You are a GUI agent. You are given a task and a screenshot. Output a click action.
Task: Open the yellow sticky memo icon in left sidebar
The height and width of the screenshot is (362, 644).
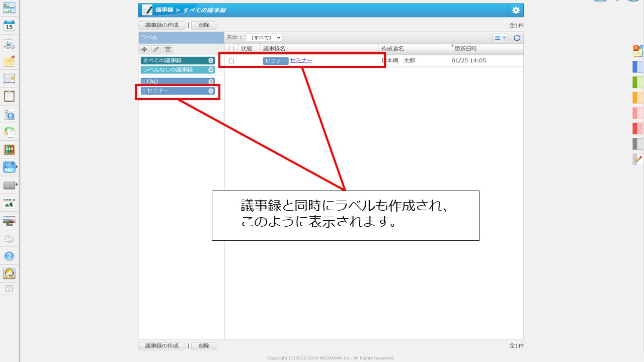[9, 61]
